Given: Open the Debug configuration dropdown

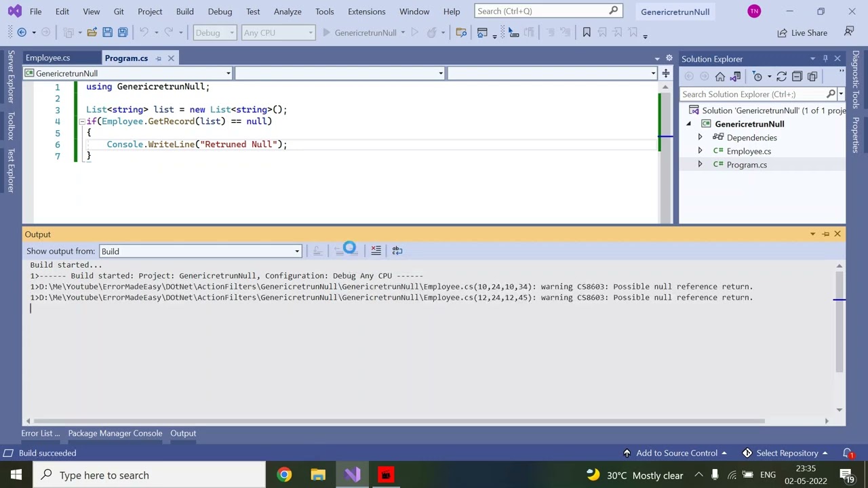Looking at the screenshot, I should [215, 33].
